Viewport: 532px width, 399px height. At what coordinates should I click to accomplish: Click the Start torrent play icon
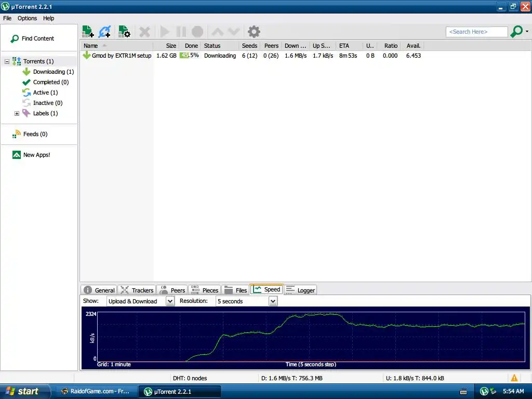[x=165, y=32]
